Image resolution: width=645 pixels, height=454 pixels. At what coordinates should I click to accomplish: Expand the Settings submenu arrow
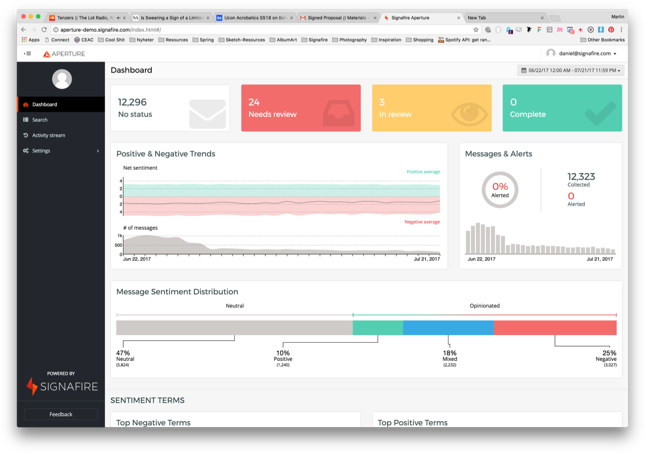coord(98,151)
